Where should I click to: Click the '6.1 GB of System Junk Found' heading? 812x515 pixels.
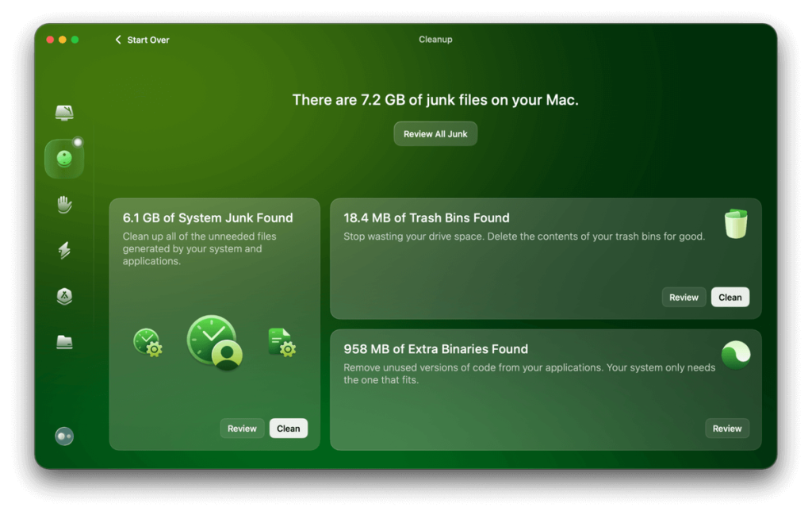click(208, 217)
